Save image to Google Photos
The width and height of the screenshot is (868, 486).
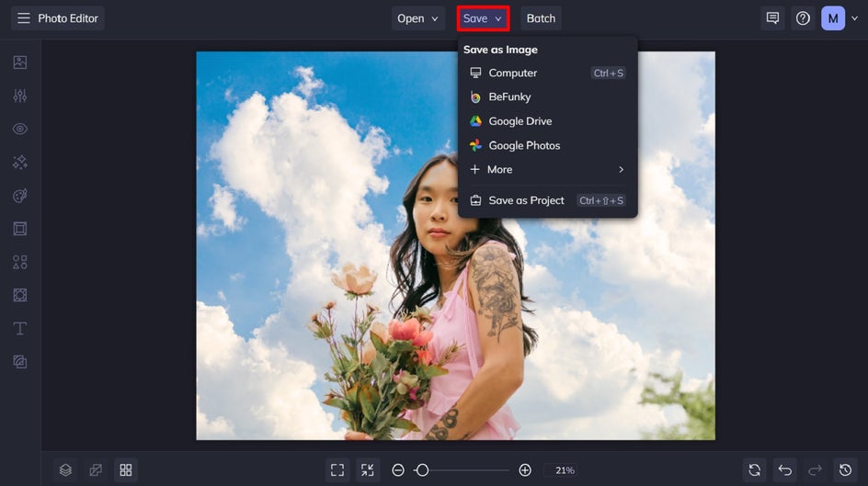point(547,145)
